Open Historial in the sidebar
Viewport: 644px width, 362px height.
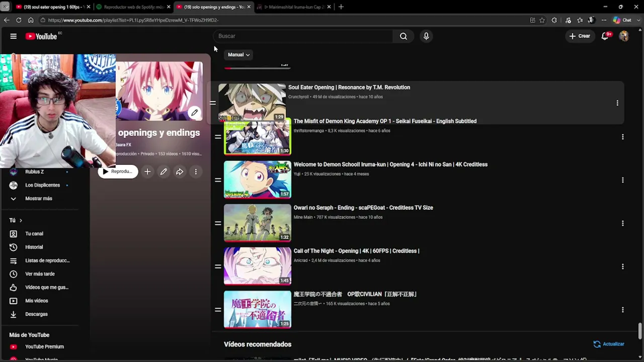[34, 247]
